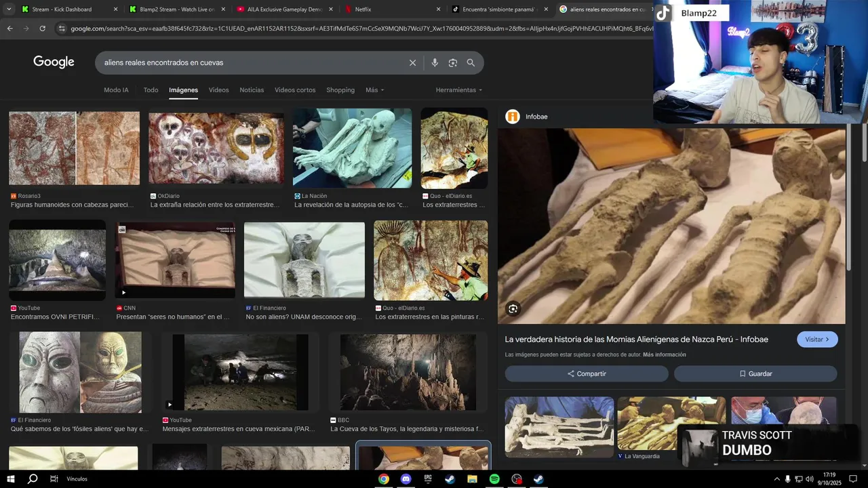
Task: Open the La Nación autopsy image
Action: [x=352, y=148]
